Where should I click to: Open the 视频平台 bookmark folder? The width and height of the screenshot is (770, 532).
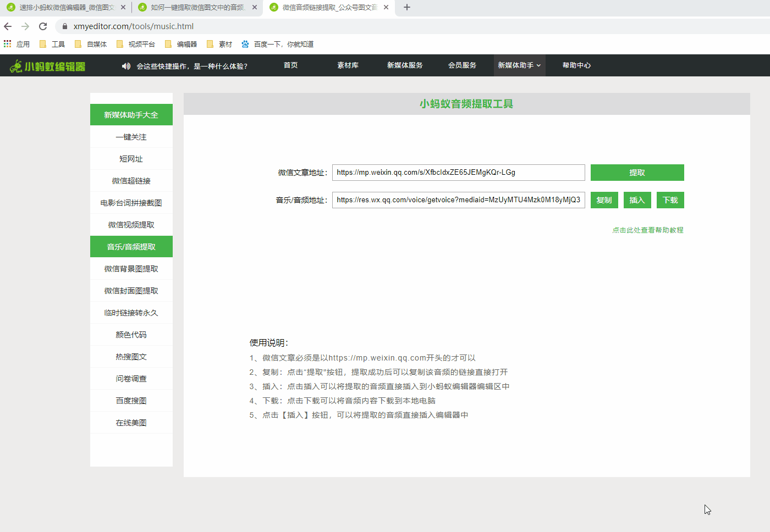[x=136, y=44]
